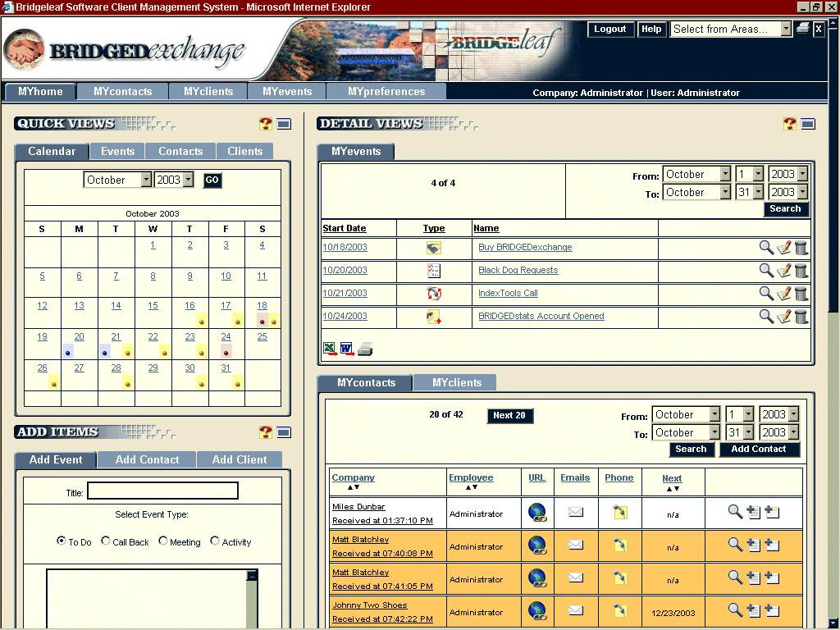This screenshot has width=840, height=630.
Task: Delete the Black Dog Requests event
Action: click(801, 271)
